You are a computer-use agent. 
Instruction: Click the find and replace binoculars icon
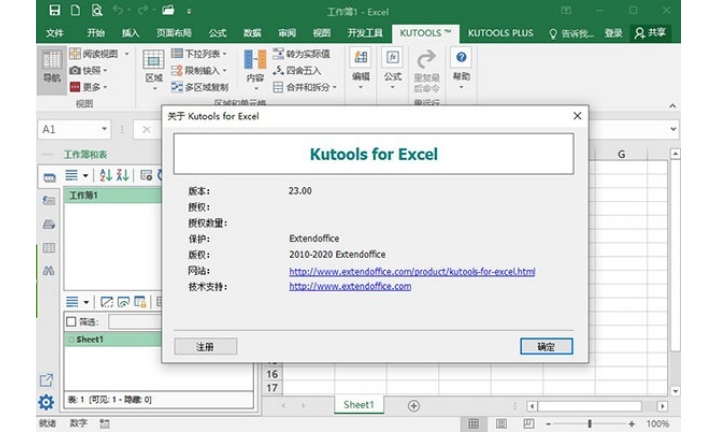(49, 270)
